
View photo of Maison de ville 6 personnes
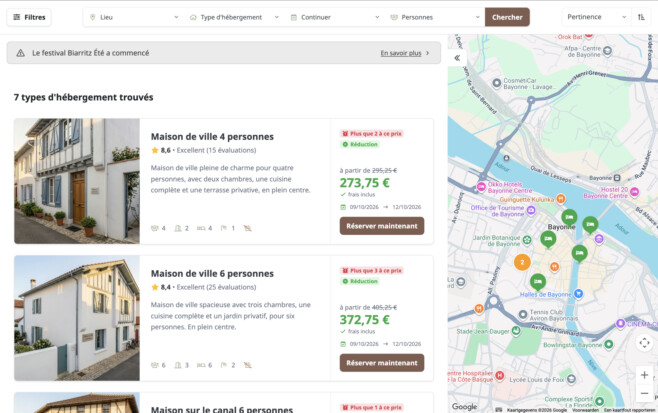click(77, 318)
